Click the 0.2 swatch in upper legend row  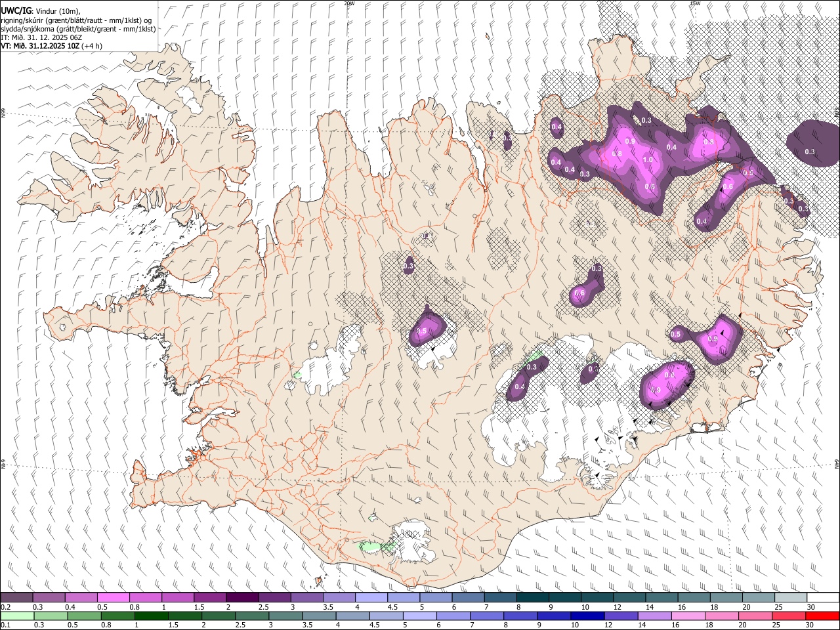click(x=17, y=598)
